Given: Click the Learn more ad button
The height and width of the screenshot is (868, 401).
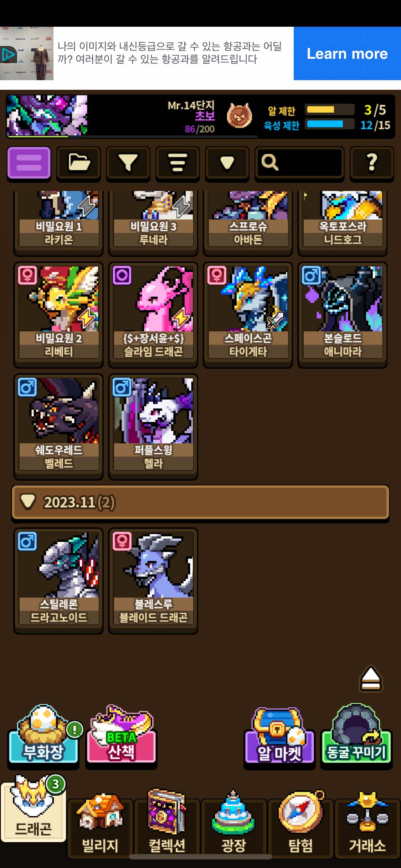Looking at the screenshot, I should [x=347, y=53].
